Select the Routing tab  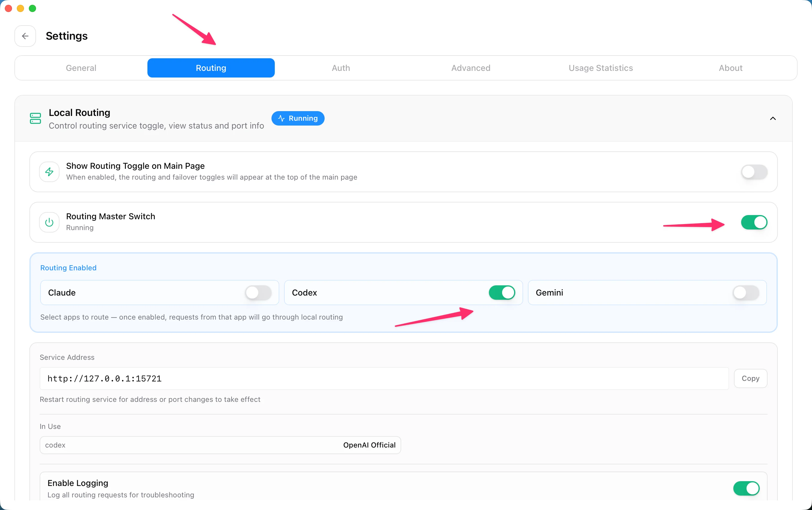pyautogui.click(x=211, y=68)
